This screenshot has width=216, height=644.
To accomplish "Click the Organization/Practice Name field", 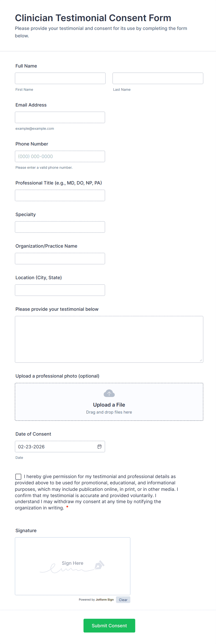I will (x=60, y=259).
